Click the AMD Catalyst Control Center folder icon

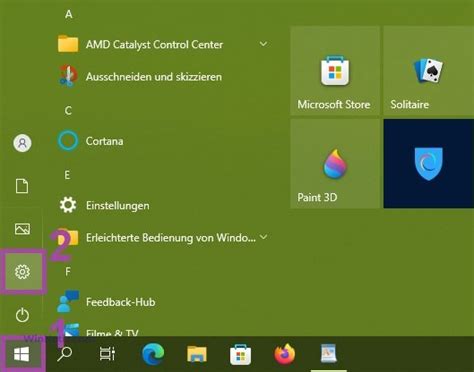(68, 44)
